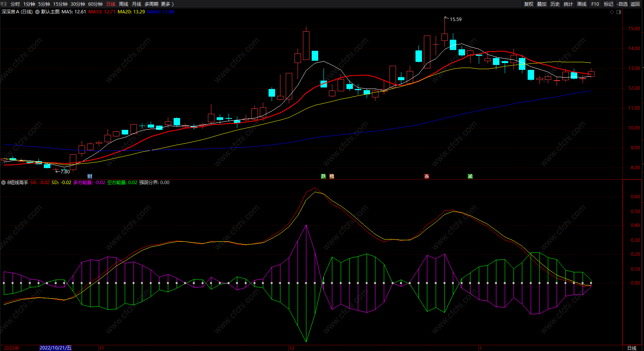The height and width of the screenshot is (351, 644).
Task: Click the MA20: 13.29 label
Action: point(131,12)
